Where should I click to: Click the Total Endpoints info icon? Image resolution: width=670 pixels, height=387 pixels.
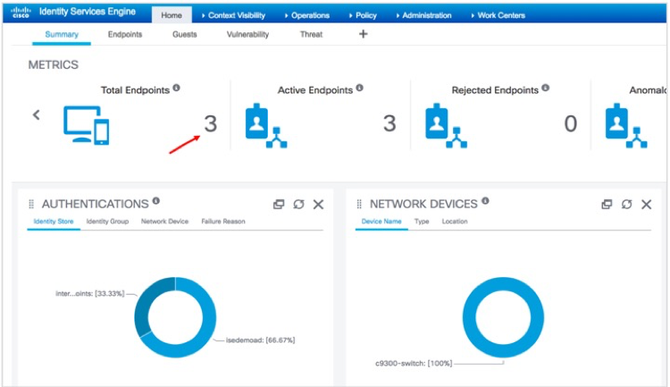pyautogui.click(x=176, y=88)
